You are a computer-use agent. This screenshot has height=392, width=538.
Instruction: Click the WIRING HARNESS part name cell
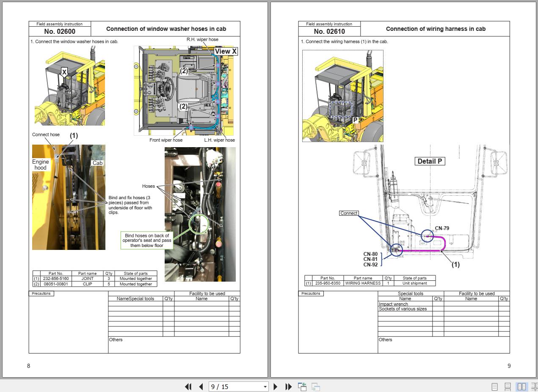coord(363,283)
